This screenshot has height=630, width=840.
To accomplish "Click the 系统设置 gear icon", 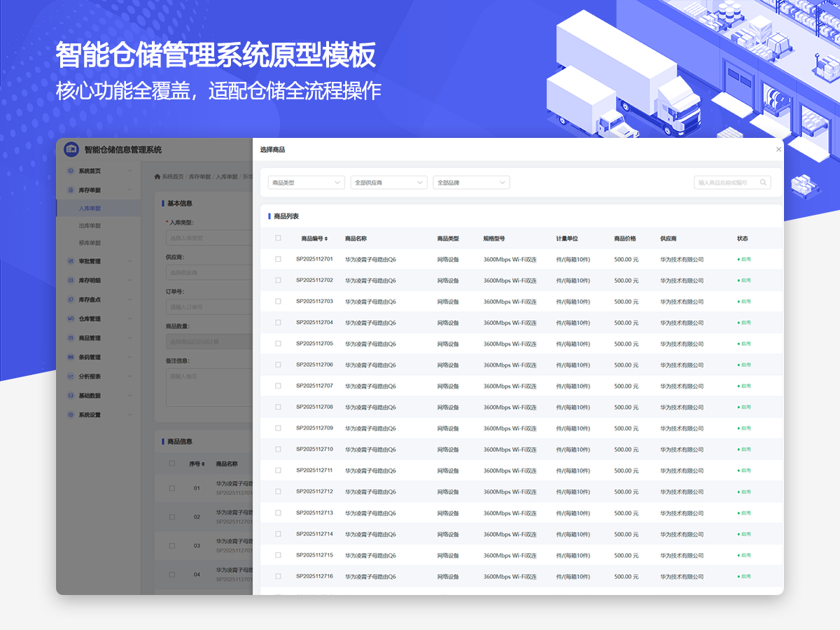I will pos(71,415).
